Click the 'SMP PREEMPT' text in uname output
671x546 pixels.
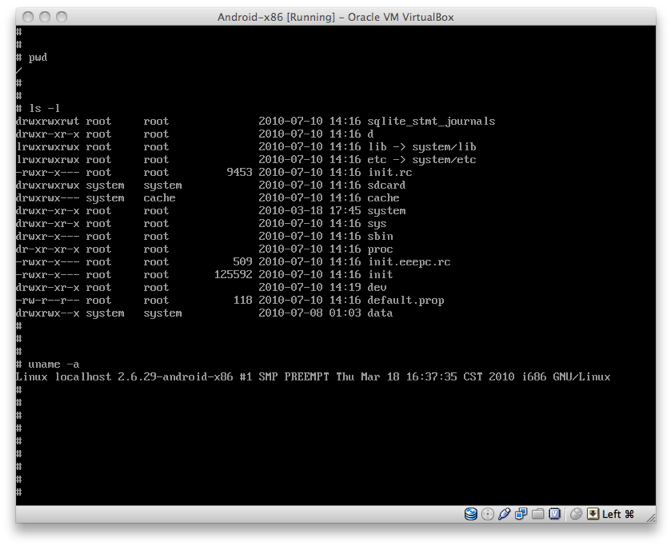(294, 377)
